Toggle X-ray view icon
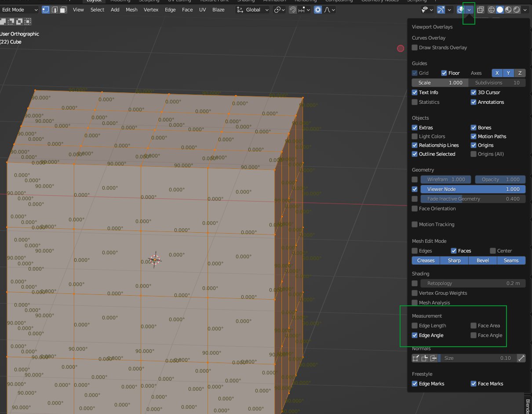 click(481, 10)
